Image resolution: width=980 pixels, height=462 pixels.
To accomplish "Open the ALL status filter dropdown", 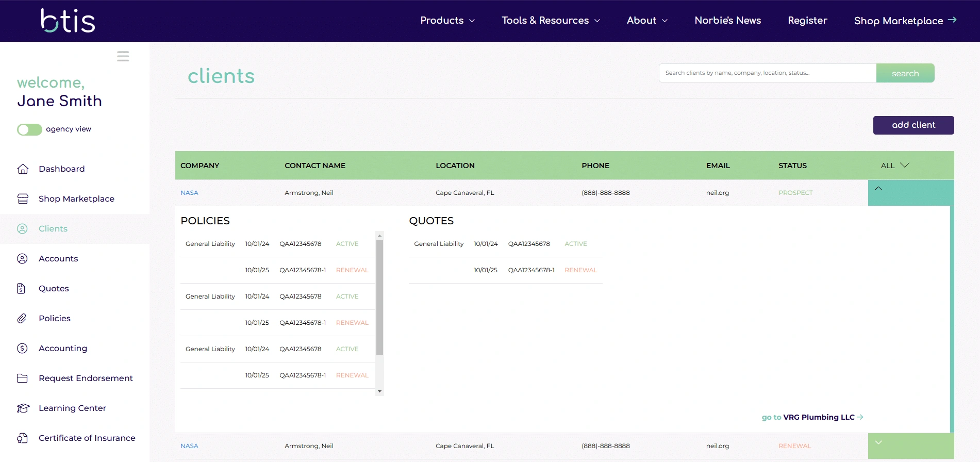I will point(894,166).
